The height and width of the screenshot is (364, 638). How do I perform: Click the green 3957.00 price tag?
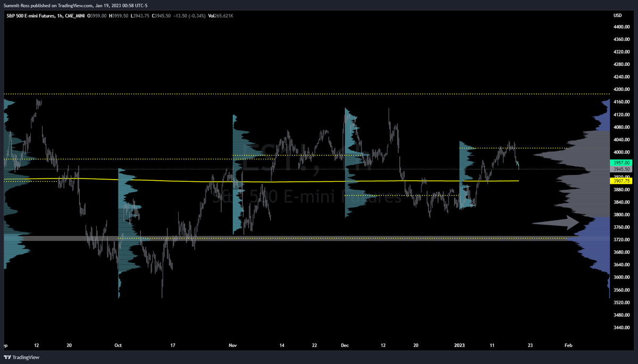[621, 163]
